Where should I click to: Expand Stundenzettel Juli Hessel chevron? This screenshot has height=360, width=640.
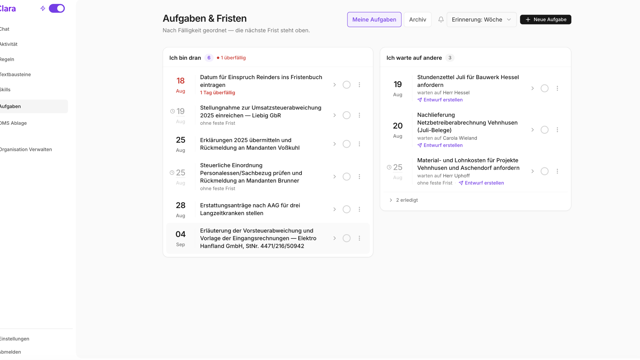point(532,89)
